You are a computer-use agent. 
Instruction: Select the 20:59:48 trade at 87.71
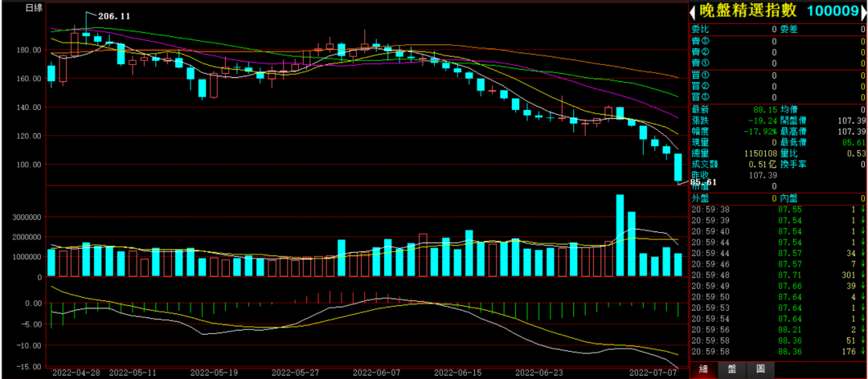click(x=778, y=275)
